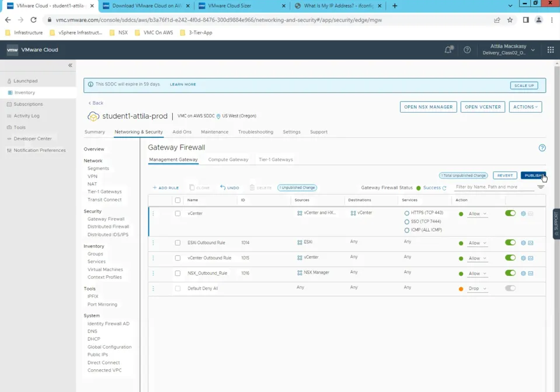Click OPEN VCENTER button
The height and width of the screenshot is (392, 560).
[482, 107]
